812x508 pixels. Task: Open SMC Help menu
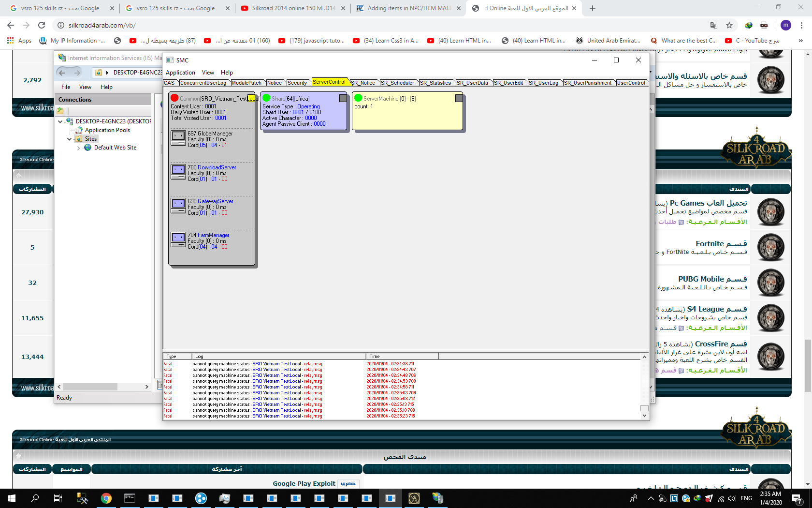click(227, 73)
